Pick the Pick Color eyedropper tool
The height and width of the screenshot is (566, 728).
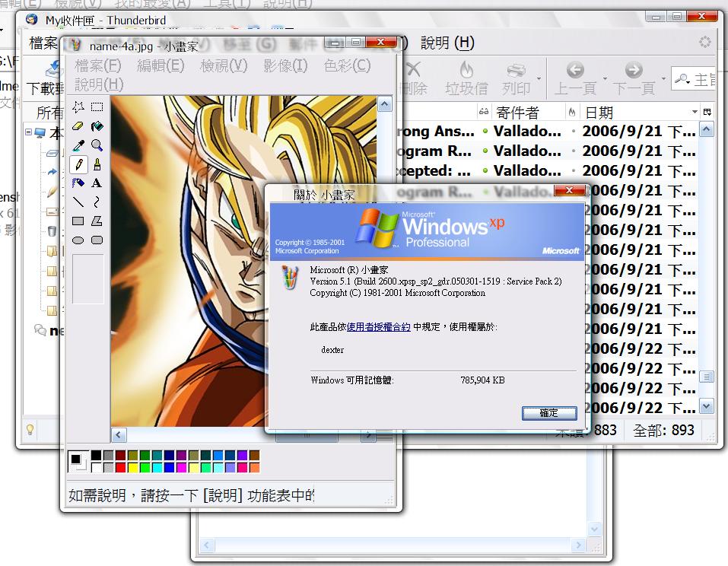(78, 145)
